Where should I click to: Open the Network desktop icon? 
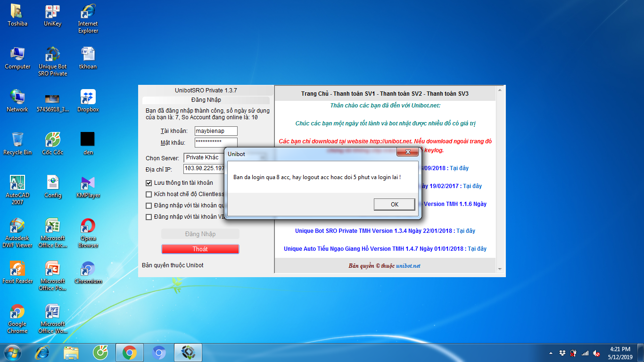pyautogui.click(x=17, y=101)
